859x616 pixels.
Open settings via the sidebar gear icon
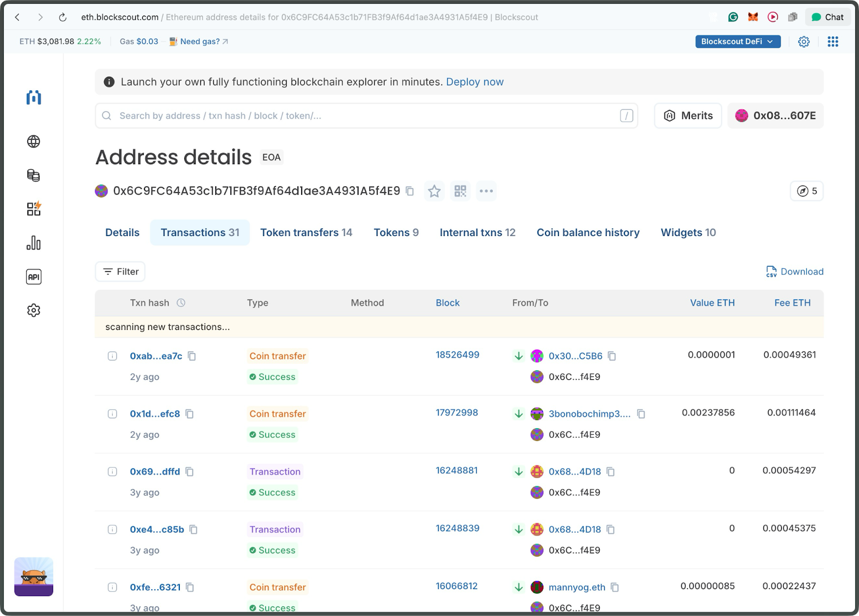tap(33, 310)
